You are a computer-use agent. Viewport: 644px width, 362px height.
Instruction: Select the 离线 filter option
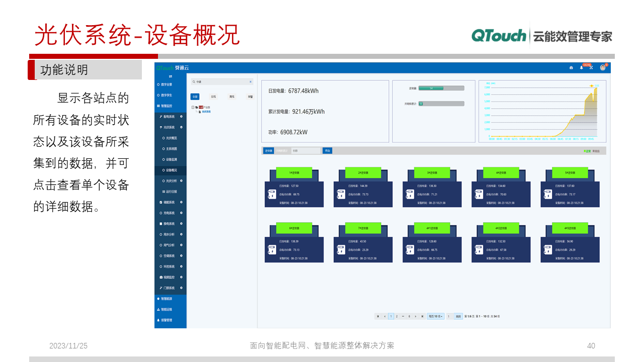[231, 96]
